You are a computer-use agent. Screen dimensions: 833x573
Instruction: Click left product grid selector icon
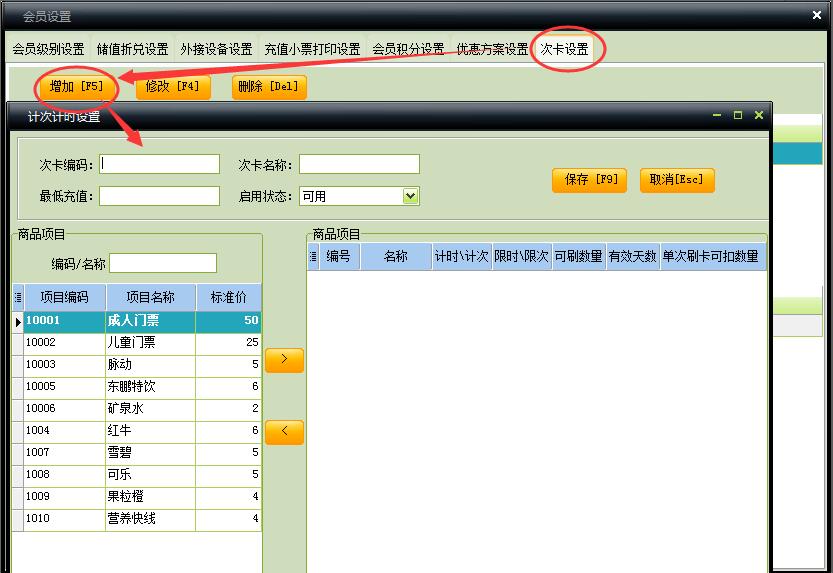point(18,297)
